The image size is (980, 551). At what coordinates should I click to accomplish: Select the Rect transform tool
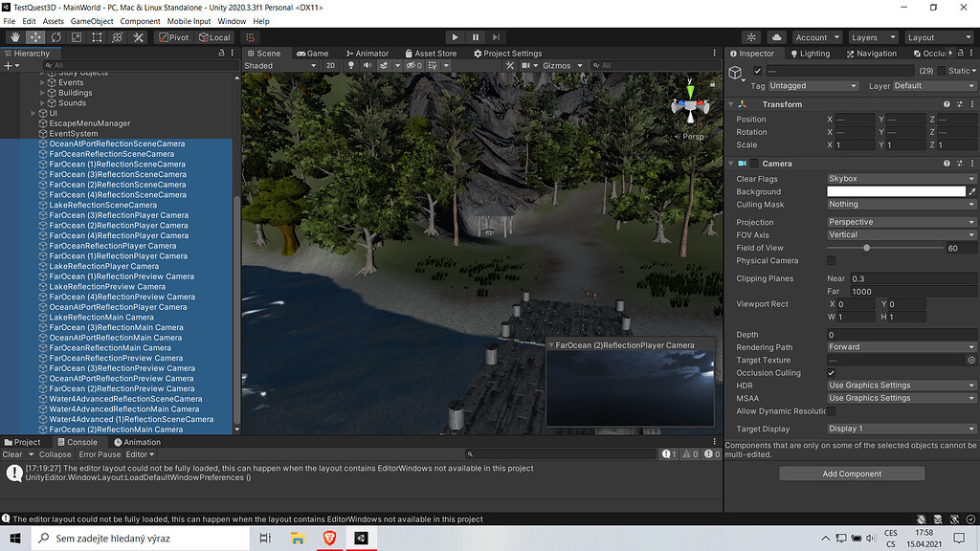click(x=96, y=37)
